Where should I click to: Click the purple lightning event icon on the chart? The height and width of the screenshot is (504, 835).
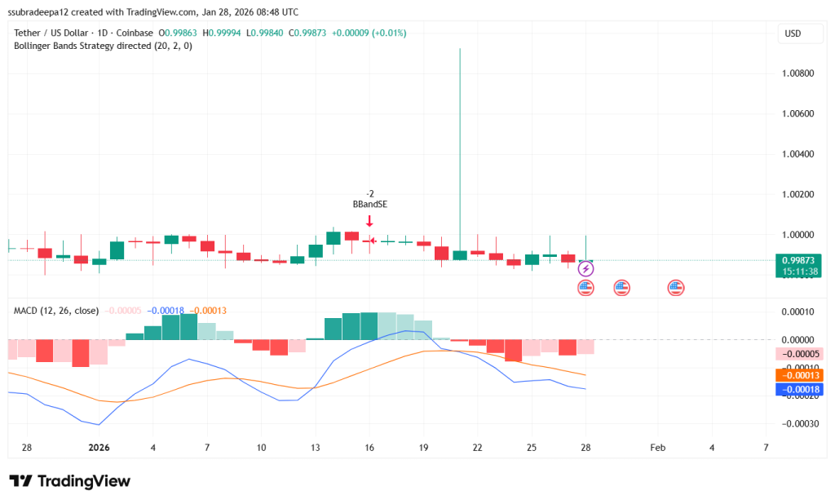pos(585,267)
